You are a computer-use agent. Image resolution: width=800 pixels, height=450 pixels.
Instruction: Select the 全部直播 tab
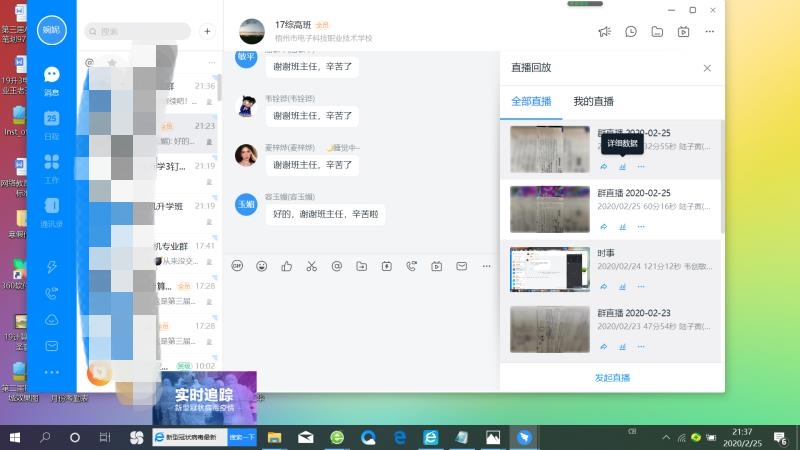point(530,101)
